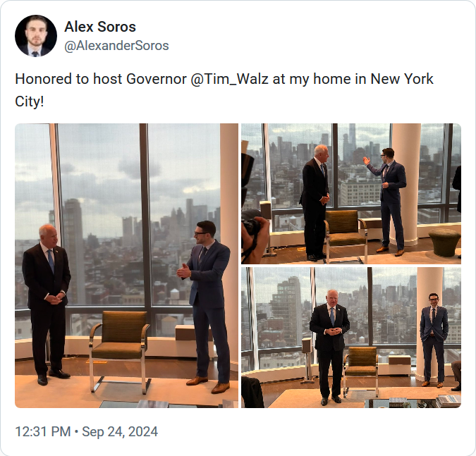Click the small speaker stand in bottom-right photo
476x456 pixels.
[307, 359]
